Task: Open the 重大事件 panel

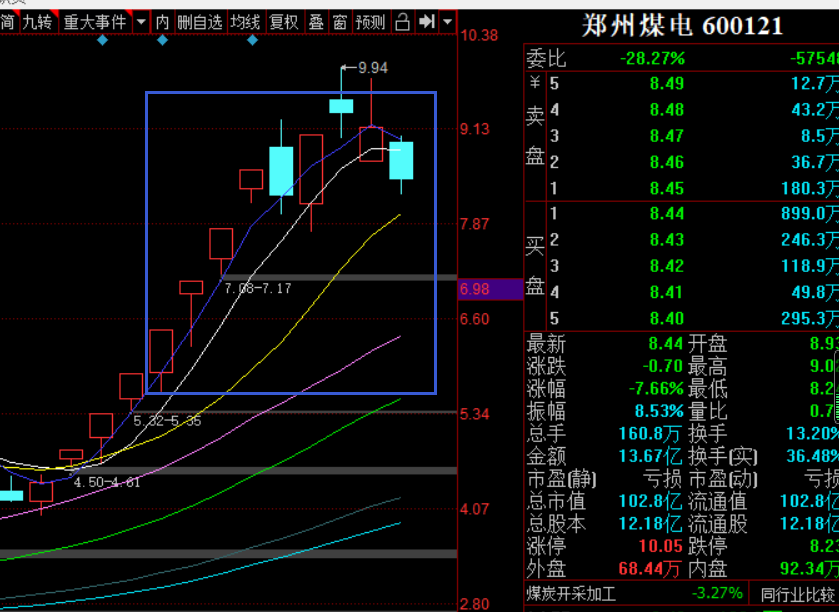Action: [95, 22]
